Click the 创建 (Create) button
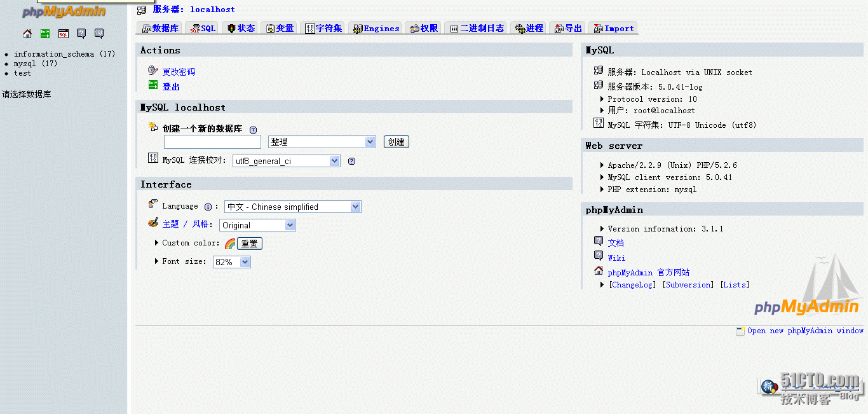The height and width of the screenshot is (414, 868). 397,142
